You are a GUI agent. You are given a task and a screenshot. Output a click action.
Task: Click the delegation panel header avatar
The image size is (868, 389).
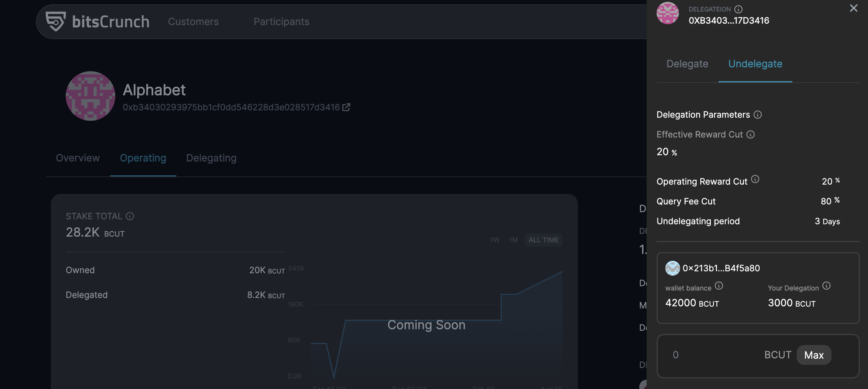[667, 13]
